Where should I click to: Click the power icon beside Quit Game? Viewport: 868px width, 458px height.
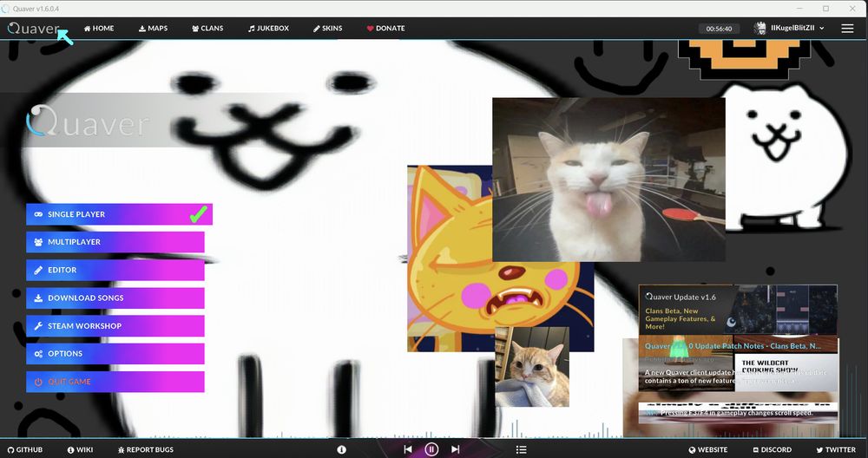coord(38,382)
